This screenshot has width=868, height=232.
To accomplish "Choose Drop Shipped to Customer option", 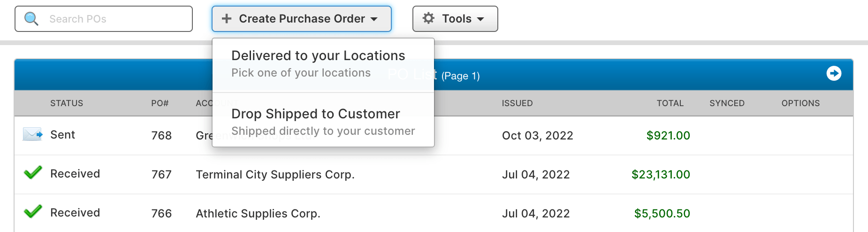I will click(323, 121).
